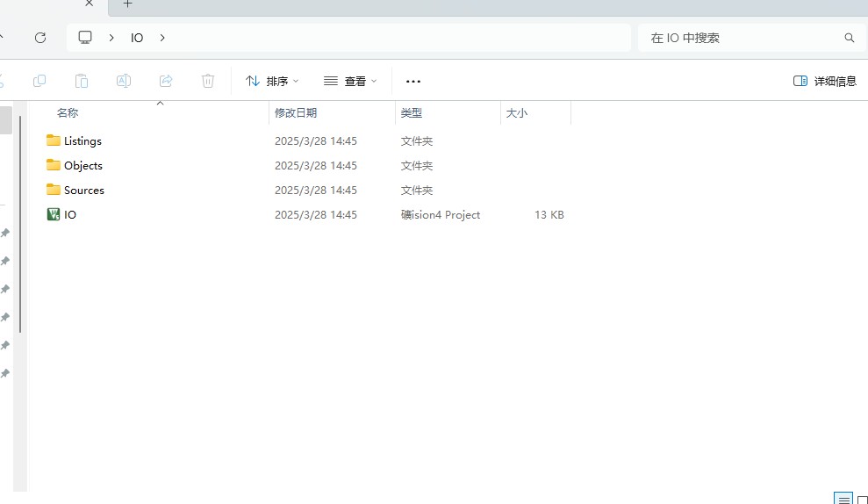Viewport: 868px width, 504px height.
Task: Open the IO uVision4 project file
Action: coord(70,214)
